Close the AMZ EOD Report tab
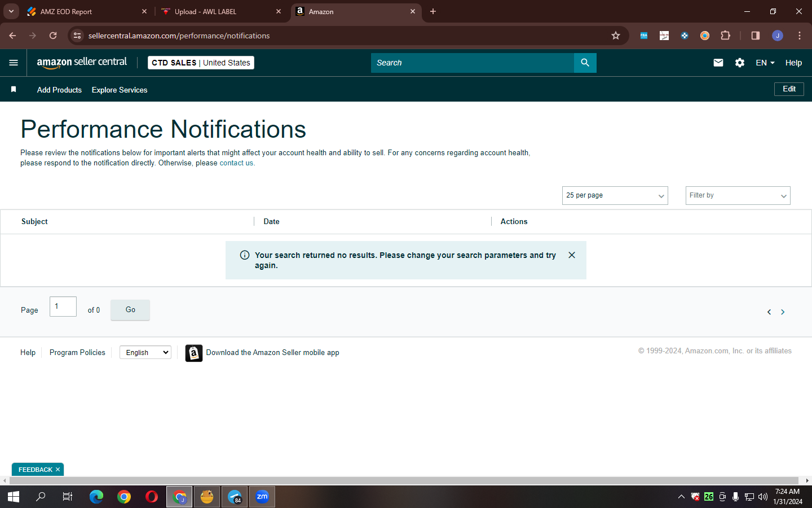Image resolution: width=812 pixels, height=508 pixels. point(144,11)
